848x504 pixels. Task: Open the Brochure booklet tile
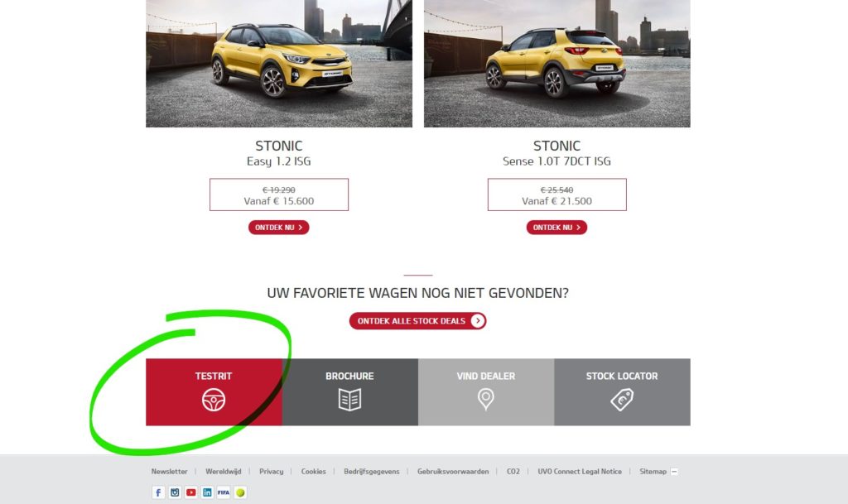350,392
